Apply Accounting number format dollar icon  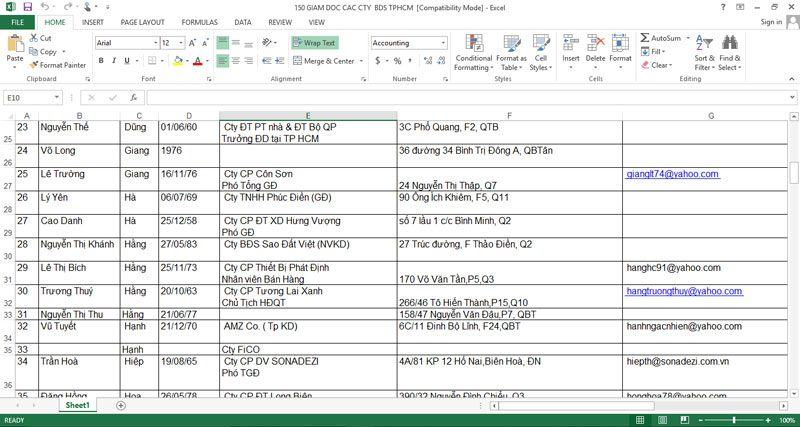pos(378,61)
